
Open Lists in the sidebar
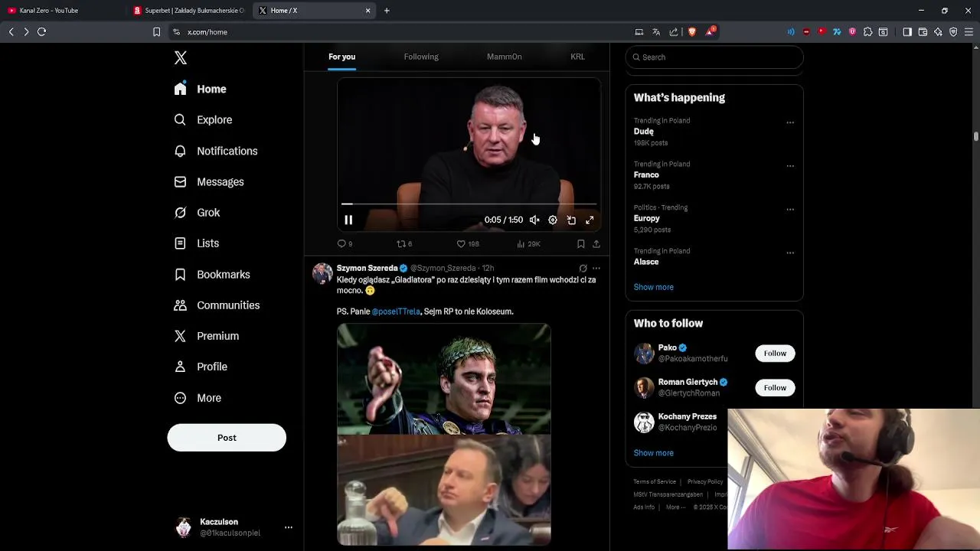click(196, 243)
